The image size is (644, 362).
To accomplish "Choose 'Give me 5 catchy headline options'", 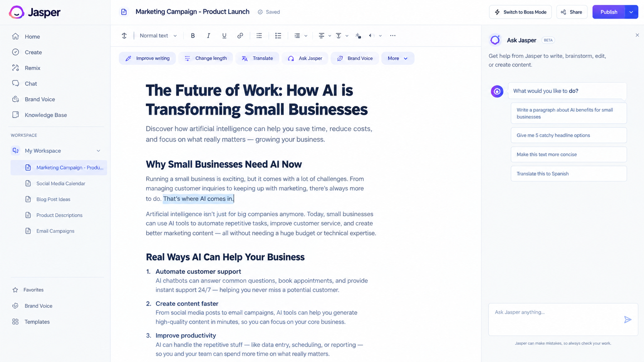I will click(569, 135).
